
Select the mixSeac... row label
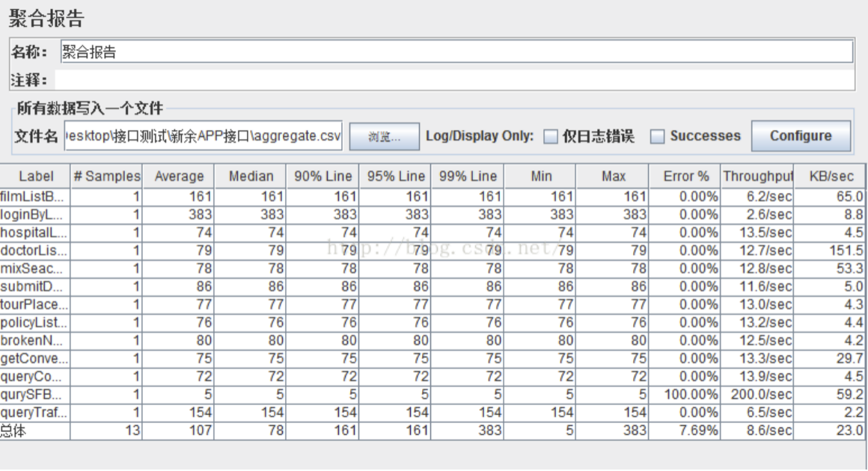click(35, 268)
